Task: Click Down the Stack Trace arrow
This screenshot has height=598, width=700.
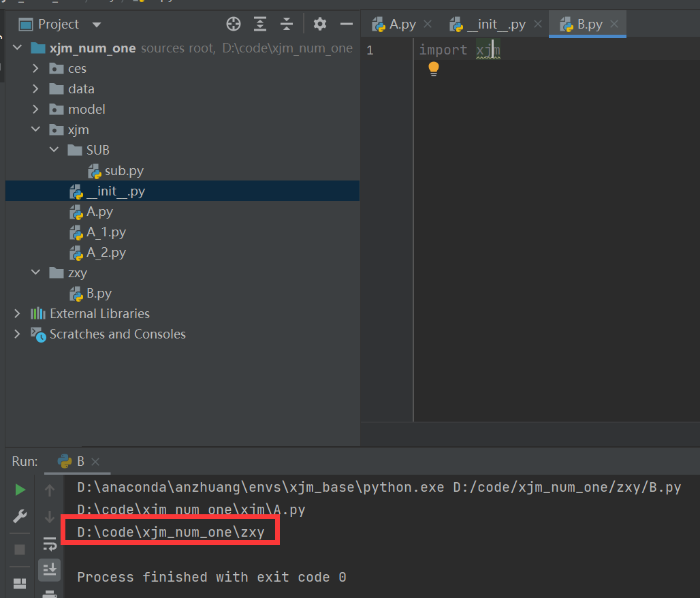Action: [x=50, y=517]
